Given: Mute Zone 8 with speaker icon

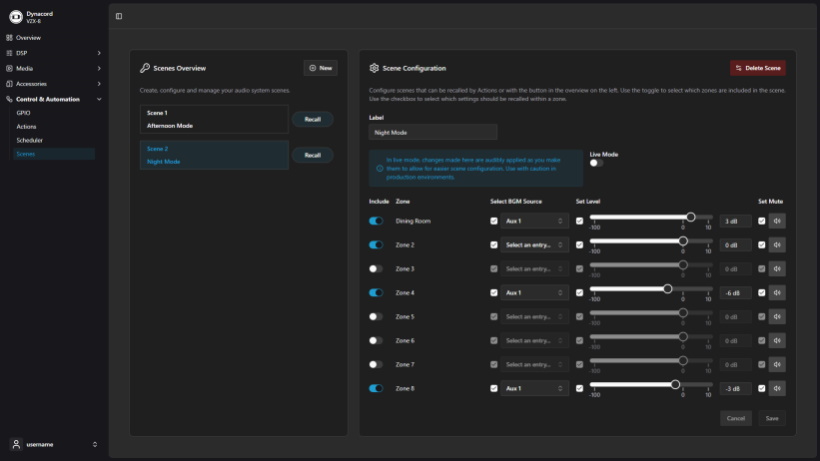Looking at the screenshot, I should coord(777,388).
